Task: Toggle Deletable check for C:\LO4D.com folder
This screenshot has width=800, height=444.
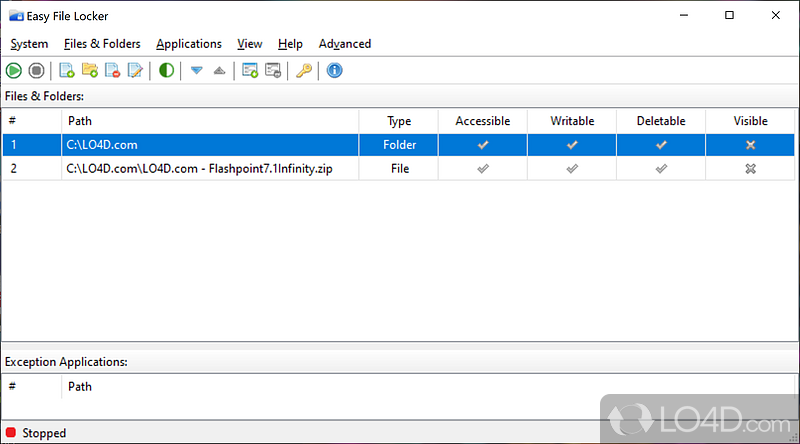Action: pos(661,145)
